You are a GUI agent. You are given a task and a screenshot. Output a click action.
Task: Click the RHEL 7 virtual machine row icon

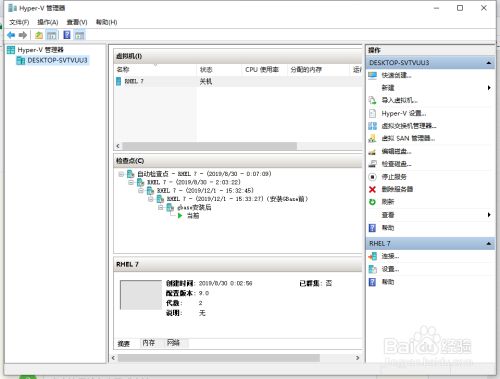click(x=118, y=81)
